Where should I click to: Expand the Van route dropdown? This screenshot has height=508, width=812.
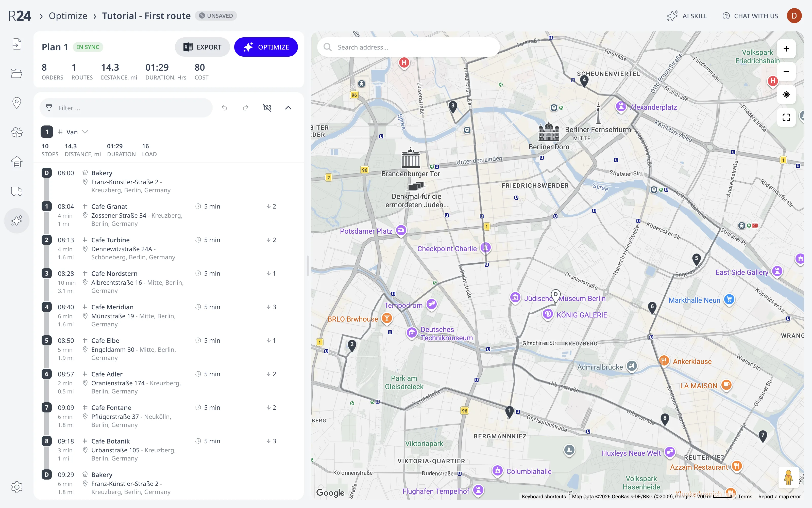[85, 132]
